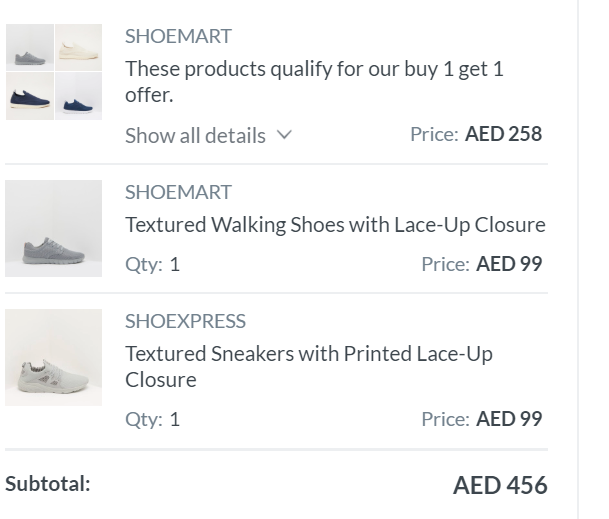This screenshot has width=609, height=519.
Task: Click the AED 99 price of Walking Shoes
Action: point(509,264)
